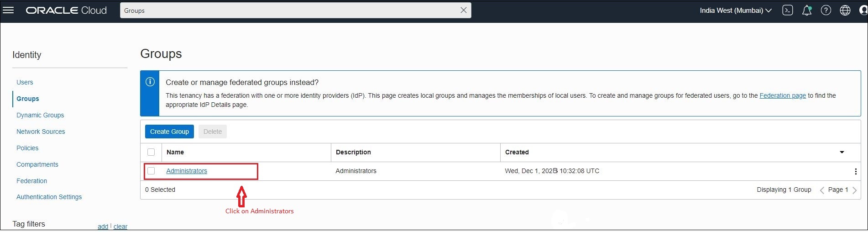868x232 pixels.
Task: Expand the India West (Mumbai) region dropdown
Action: point(736,10)
